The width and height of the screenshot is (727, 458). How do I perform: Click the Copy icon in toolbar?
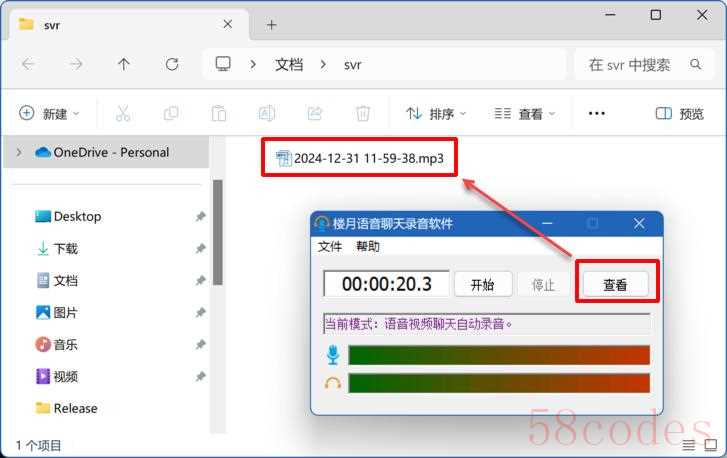click(x=171, y=114)
